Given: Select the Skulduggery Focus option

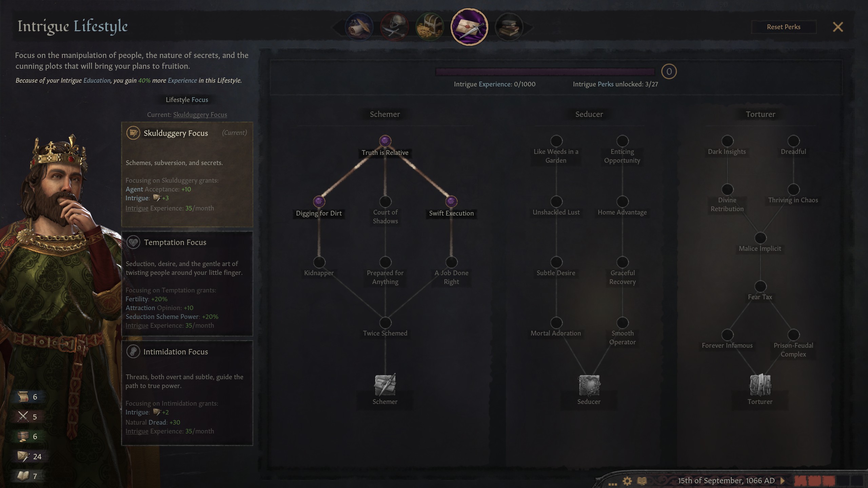Looking at the screenshot, I should [187, 175].
